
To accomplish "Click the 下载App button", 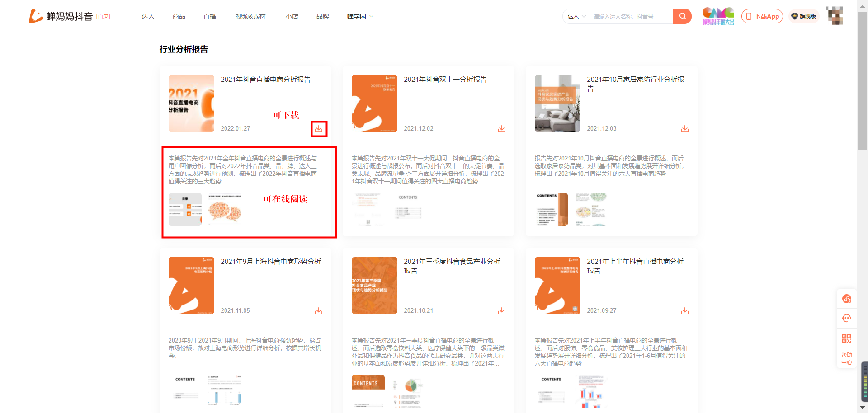I will click(x=762, y=16).
